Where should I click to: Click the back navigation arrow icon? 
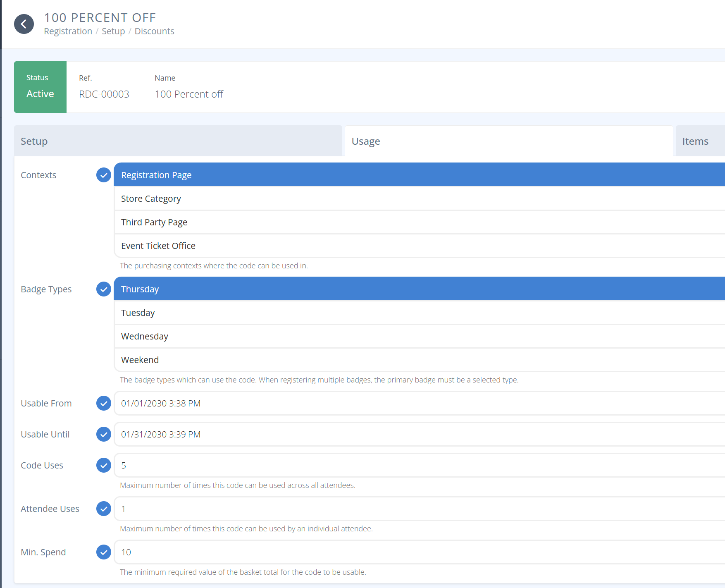coord(24,24)
